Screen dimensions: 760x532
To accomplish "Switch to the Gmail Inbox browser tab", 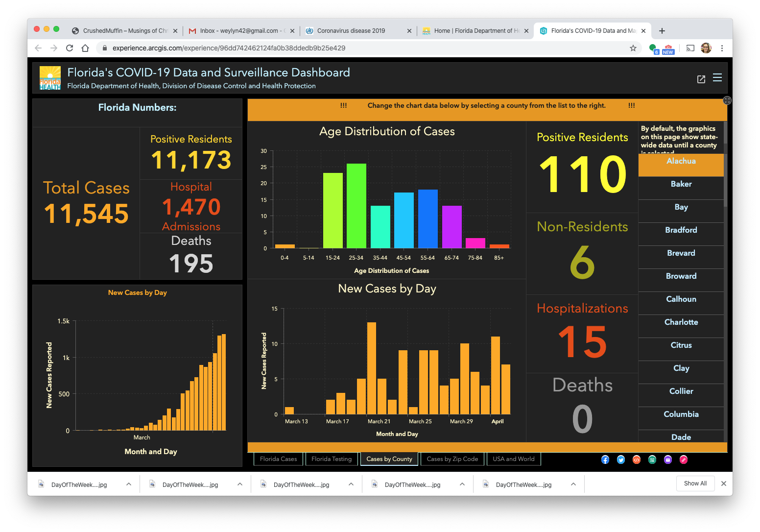I will tap(241, 30).
